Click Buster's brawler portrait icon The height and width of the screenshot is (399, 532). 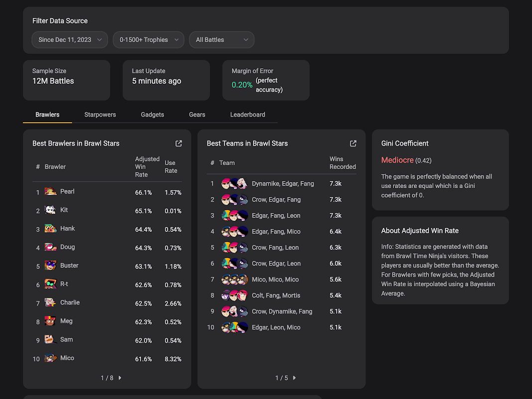click(x=50, y=265)
